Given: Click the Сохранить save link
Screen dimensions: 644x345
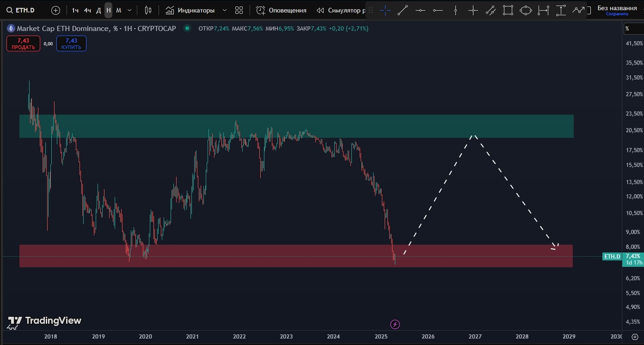Looking at the screenshot, I should (x=617, y=14).
